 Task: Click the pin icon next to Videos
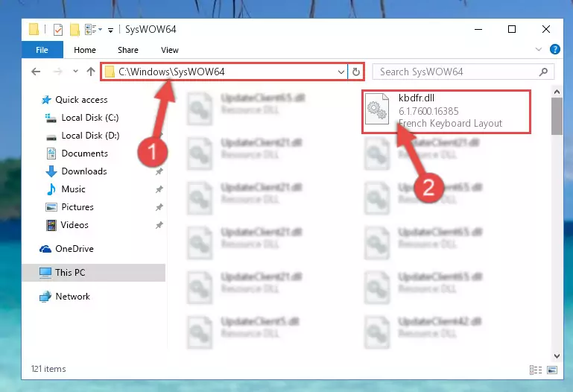[x=159, y=225]
